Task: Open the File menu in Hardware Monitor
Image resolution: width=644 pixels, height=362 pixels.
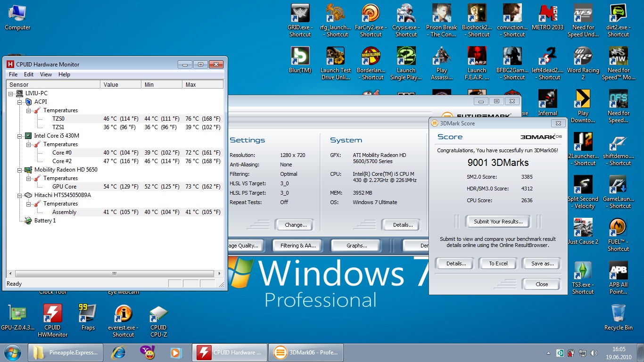Action: pos(13,74)
